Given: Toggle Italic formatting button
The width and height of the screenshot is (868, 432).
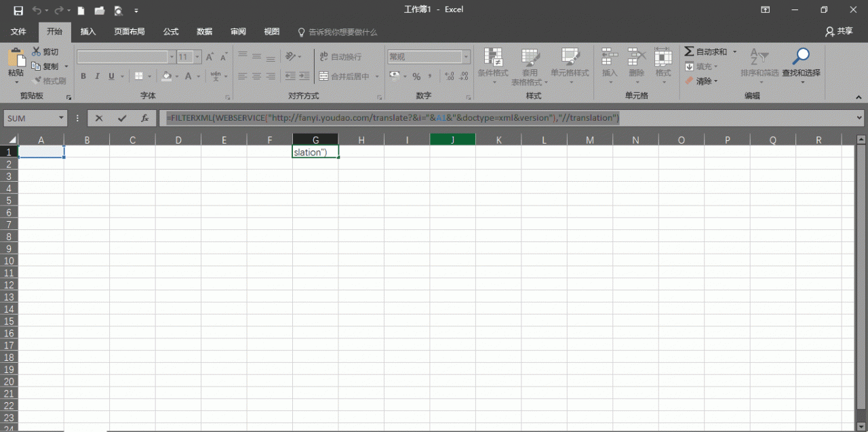Looking at the screenshot, I should click(97, 76).
